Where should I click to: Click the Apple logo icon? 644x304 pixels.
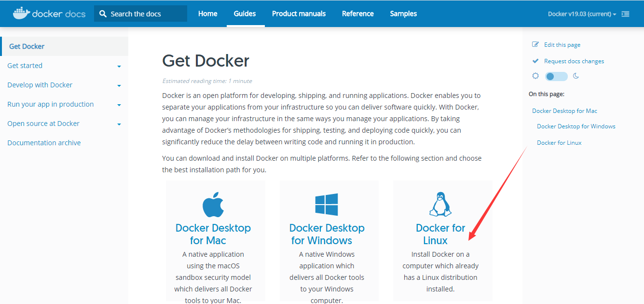[x=213, y=204]
